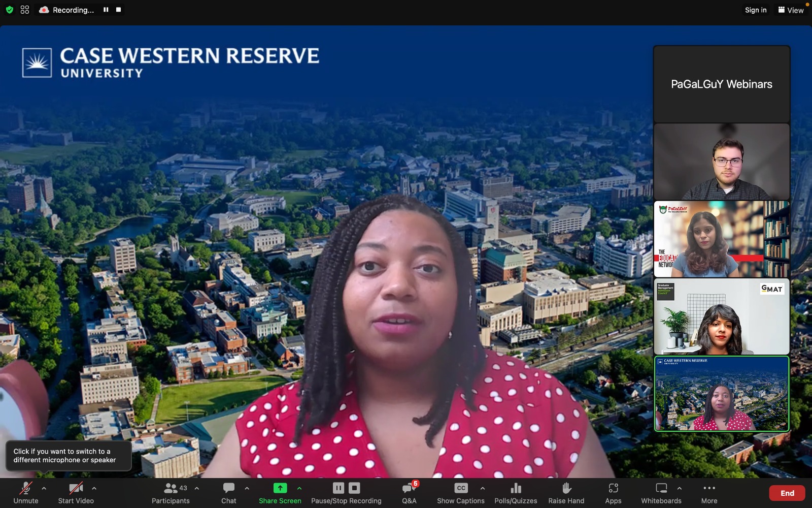Viewport: 812px width, 508px height.
Task: Click Sign in at the top right
Action: coord(756,10)
